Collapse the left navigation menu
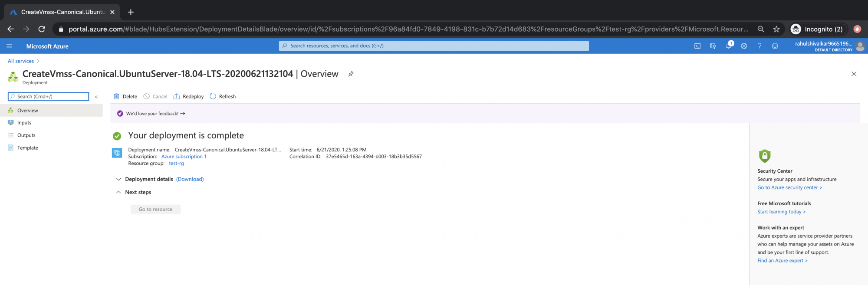 tap(96, 97)
